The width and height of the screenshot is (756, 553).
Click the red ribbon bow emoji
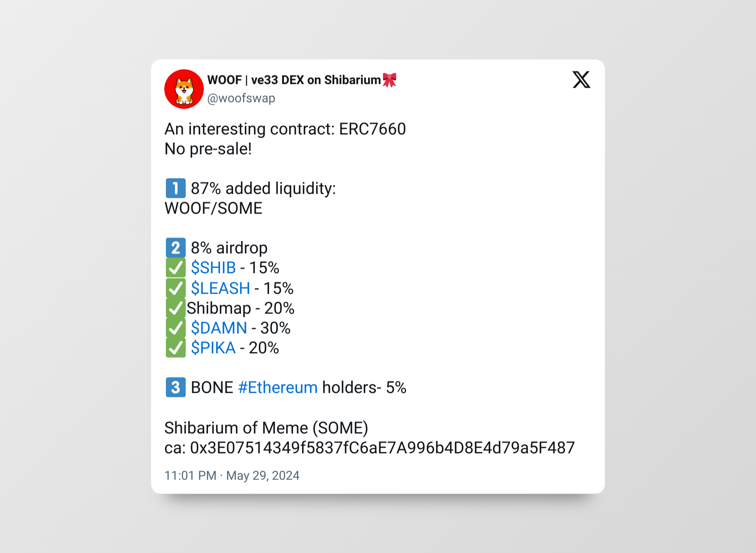[390, 80]
